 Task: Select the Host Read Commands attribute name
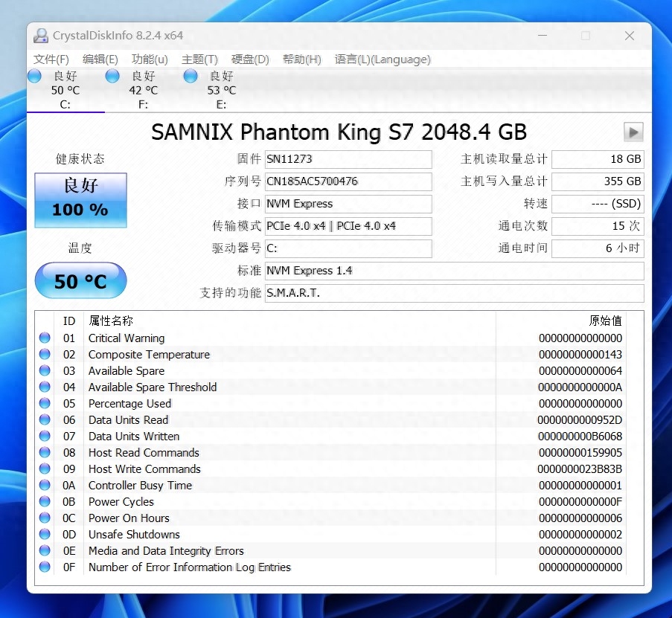tap(144, 452)
